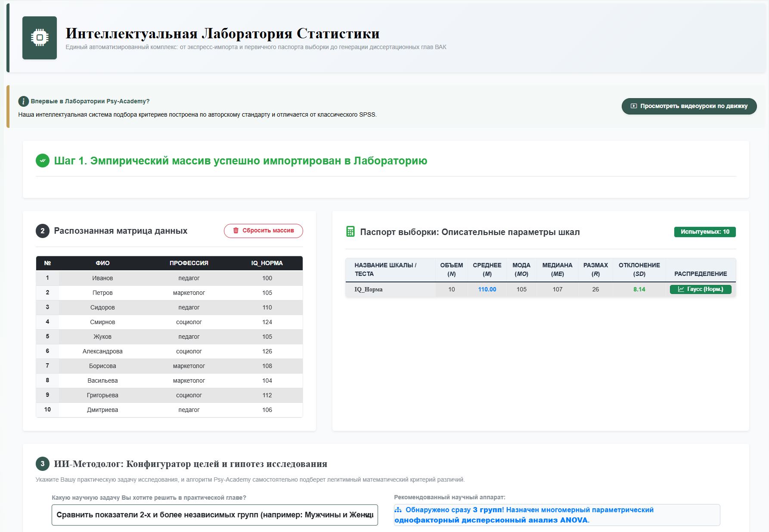Select the Александрова name cell
Viewport: 769px width, 532px height.
(102, 351)
